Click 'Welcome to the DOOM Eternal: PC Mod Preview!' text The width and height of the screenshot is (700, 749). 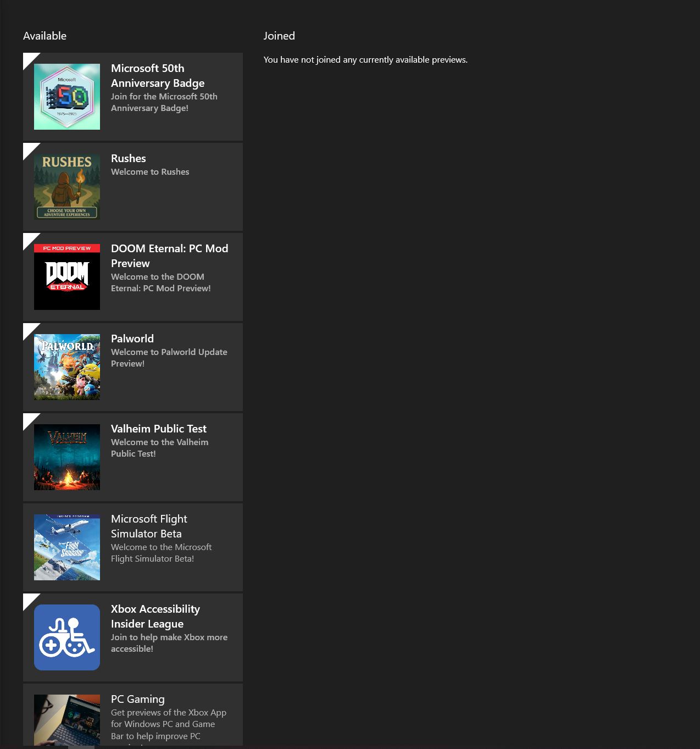pos(161,282)
